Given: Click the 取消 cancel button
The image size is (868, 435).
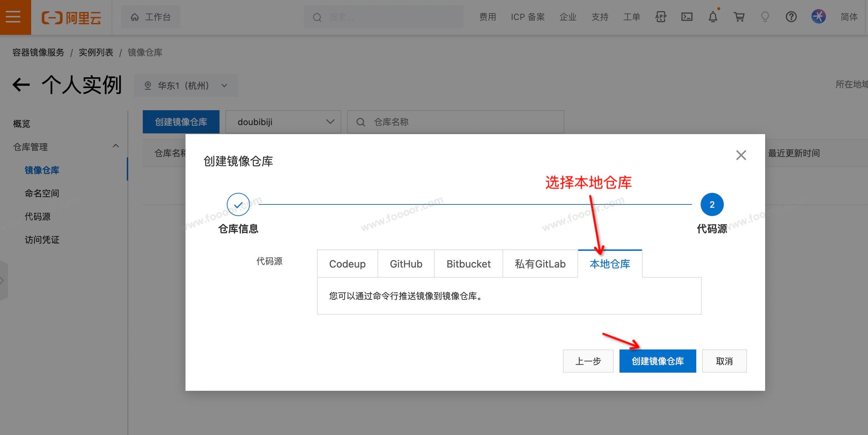Looking at the screenshot, I should (x=724, y=361).
